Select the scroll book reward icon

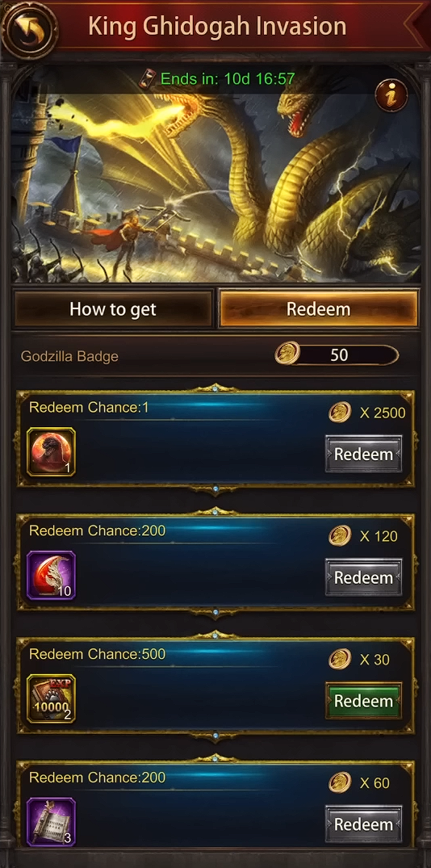pyautogui.click(x=51, y=822)
